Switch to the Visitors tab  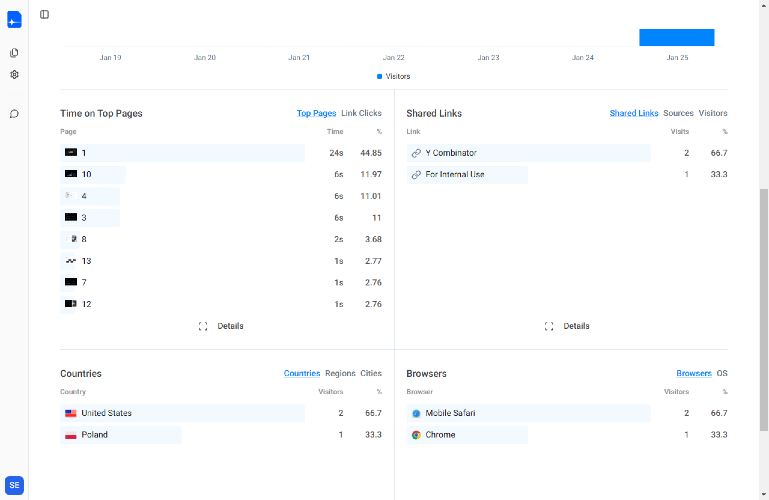click(713, 113)
